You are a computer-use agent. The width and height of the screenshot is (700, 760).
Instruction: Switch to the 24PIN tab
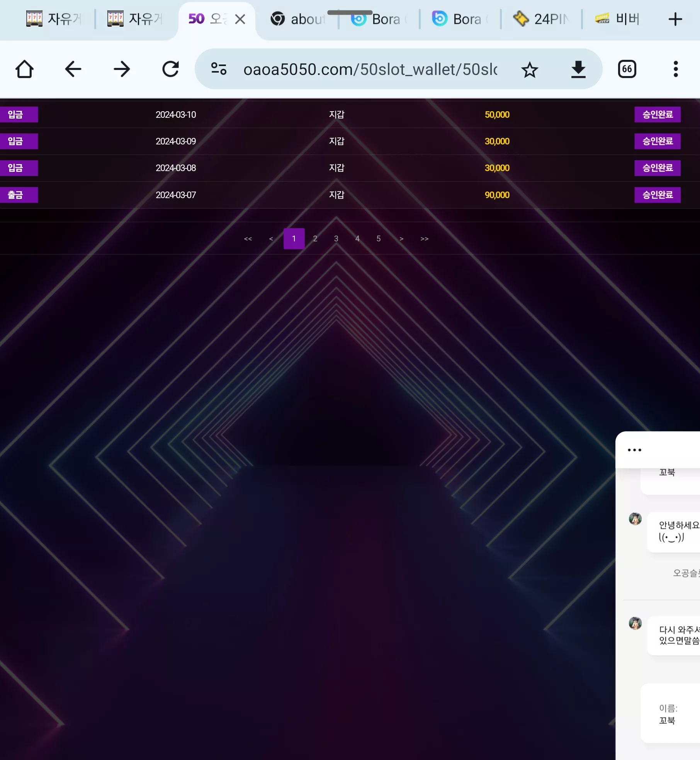[541, 19]
